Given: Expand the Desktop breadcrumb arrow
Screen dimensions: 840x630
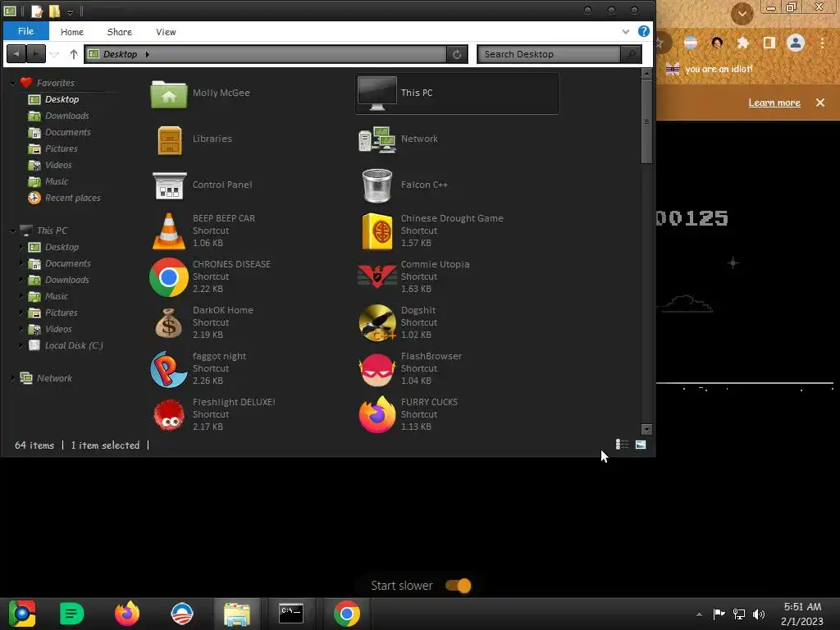Looking at the screenshot, I should click(x=148, y=54).
